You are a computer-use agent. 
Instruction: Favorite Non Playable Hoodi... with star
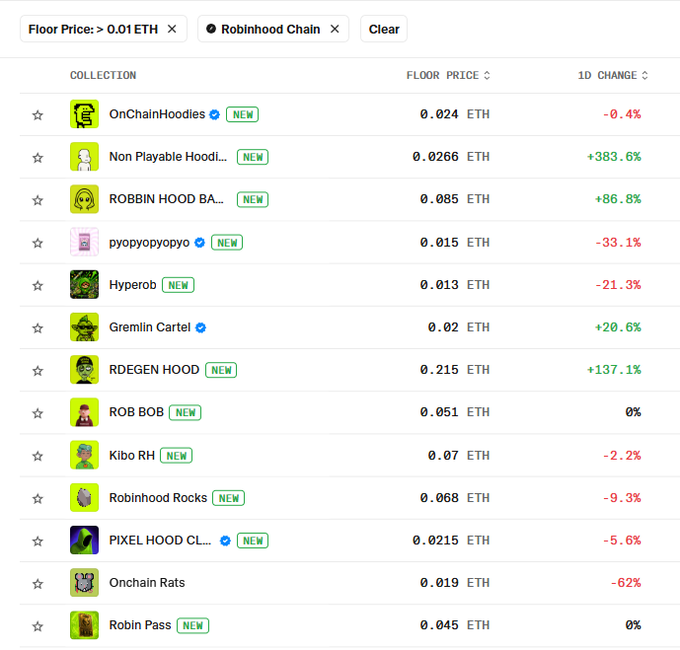point(38,157)
